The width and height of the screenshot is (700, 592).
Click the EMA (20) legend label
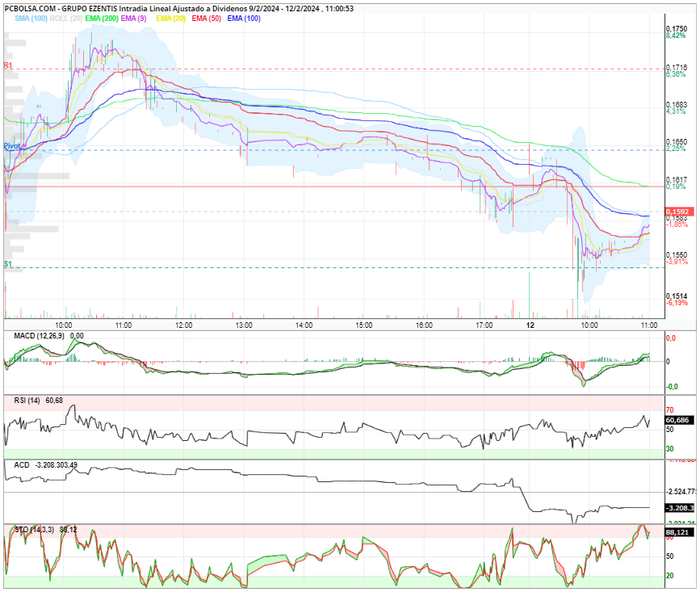click(170, 19)
